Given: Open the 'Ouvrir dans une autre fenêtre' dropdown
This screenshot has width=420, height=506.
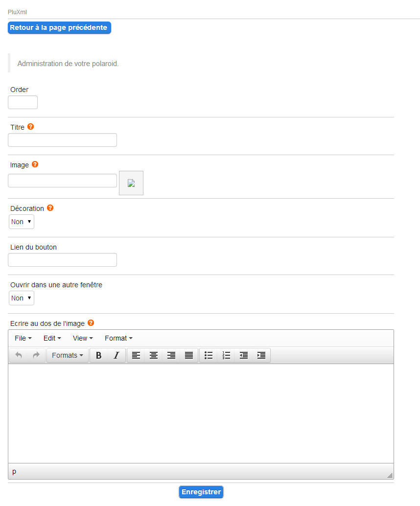Looking at the screenshot, I should (22, 298).
